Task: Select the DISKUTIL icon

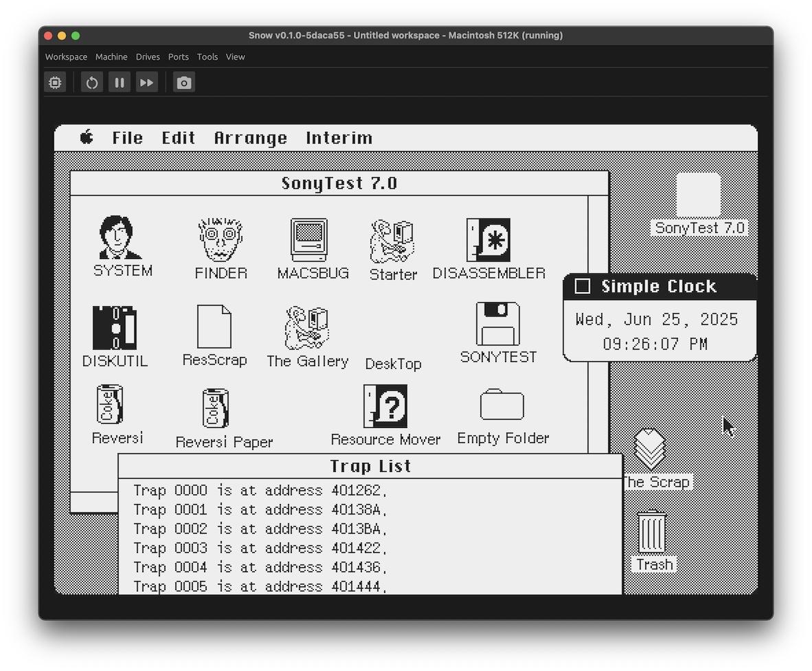Action: click(x=115, y=328)
